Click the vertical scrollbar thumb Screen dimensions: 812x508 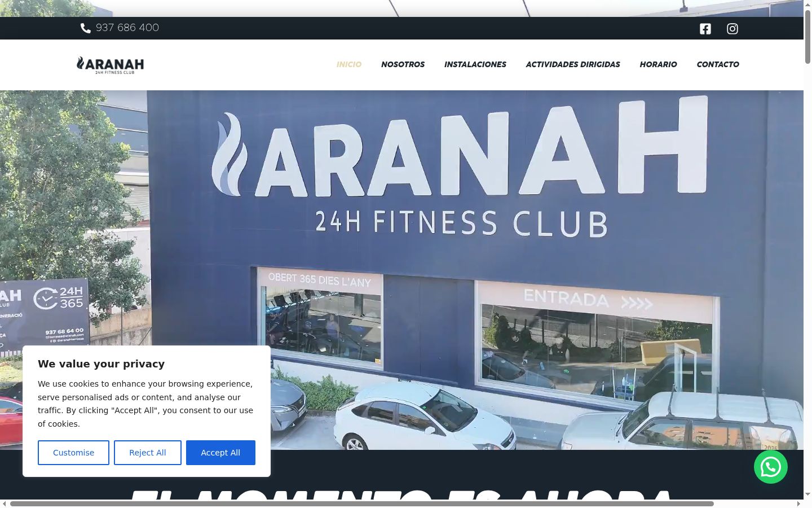(x=807, y=37)
